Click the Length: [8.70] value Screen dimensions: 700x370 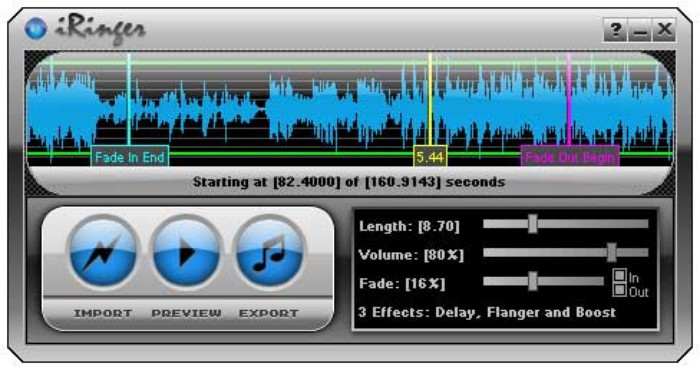click(409, 226)
